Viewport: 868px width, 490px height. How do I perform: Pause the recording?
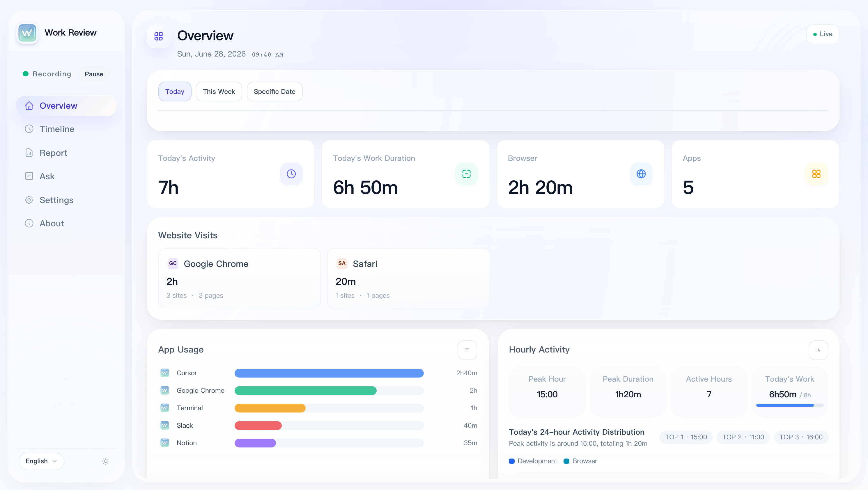click(x=94, y=74)
